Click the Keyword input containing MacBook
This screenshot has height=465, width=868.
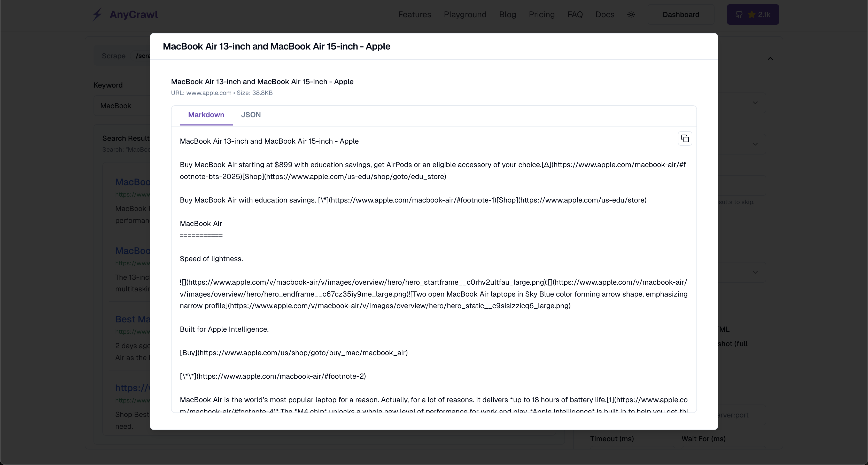pyautogui.click(x=122, y=106)
